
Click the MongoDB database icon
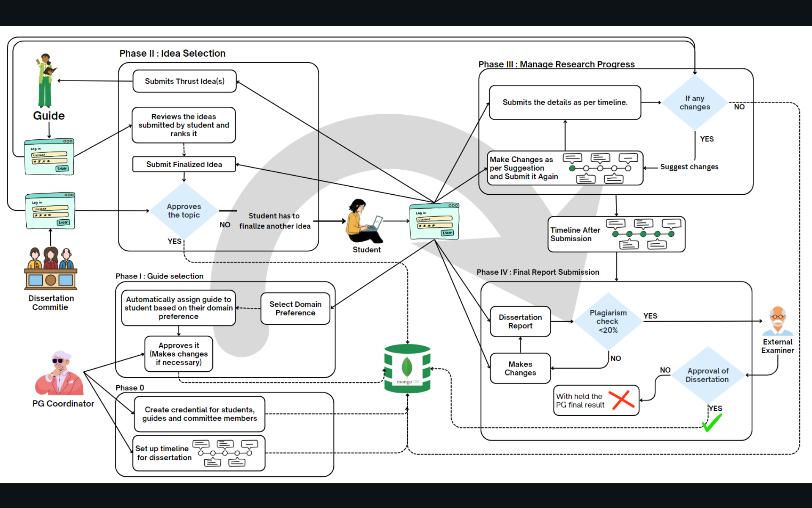click(407, 368)
